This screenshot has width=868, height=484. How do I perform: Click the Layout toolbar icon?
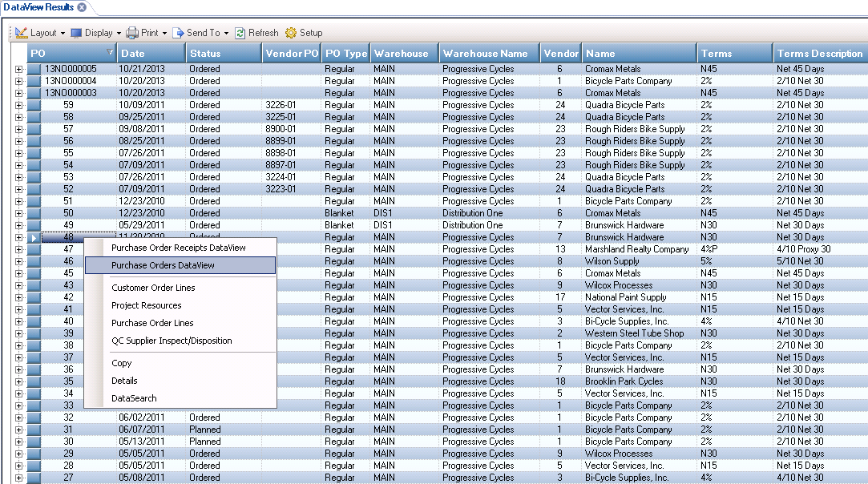[21, 33]
